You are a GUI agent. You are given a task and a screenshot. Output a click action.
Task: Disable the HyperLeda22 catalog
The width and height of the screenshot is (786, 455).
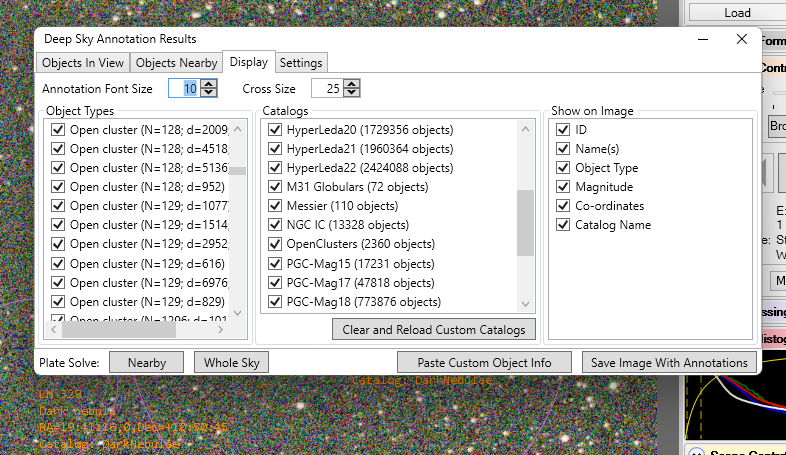pos(275,167)
